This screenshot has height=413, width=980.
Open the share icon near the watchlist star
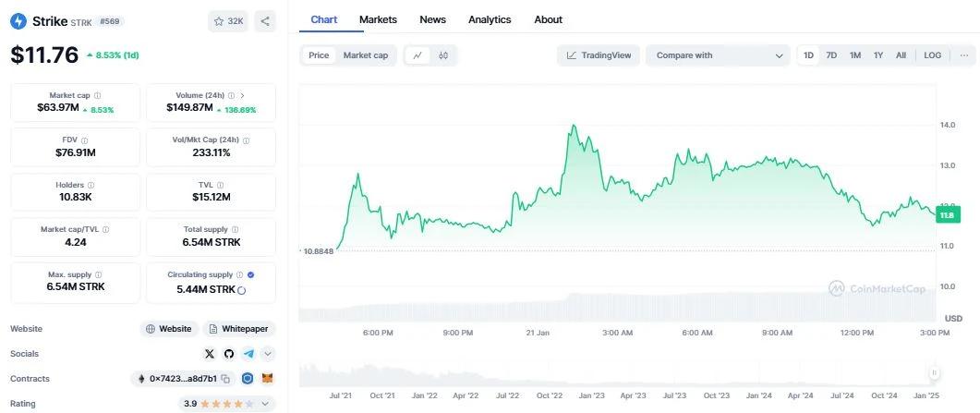pos(265,21)
